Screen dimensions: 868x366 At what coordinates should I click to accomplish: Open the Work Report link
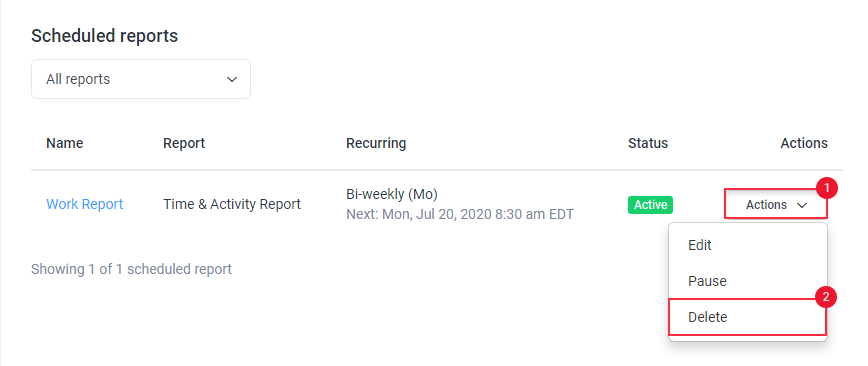[x=85, y=204]
